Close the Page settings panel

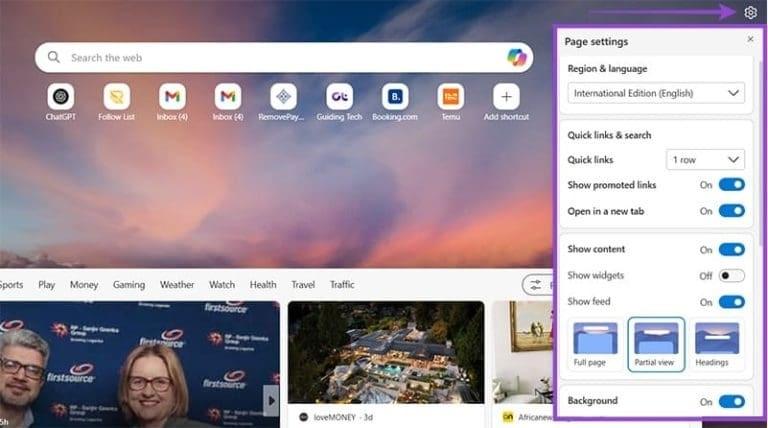click(x=750, y=39)
